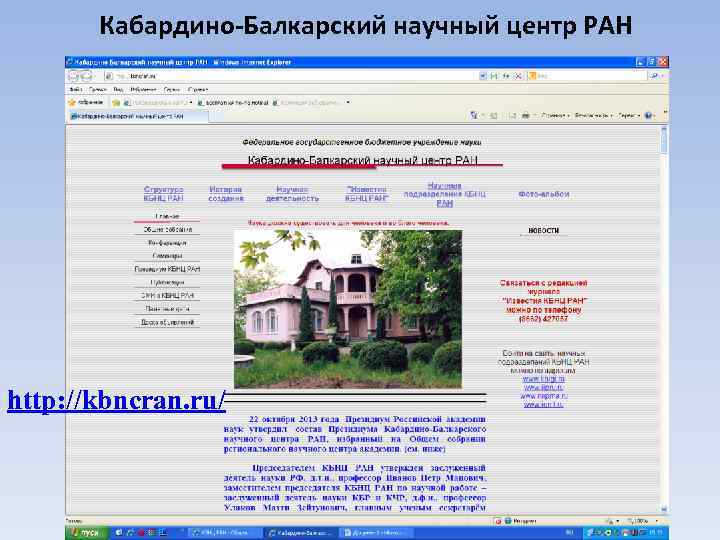720x540 pixels.
Task: Click the red Quick Launch icon on taskbar
Action: pos(141,533)
